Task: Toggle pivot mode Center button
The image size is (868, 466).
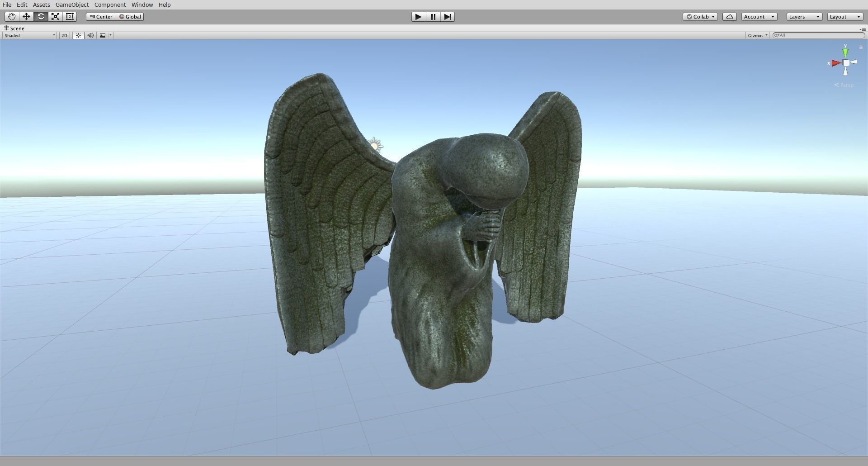Action: click(x=101, y=17)
